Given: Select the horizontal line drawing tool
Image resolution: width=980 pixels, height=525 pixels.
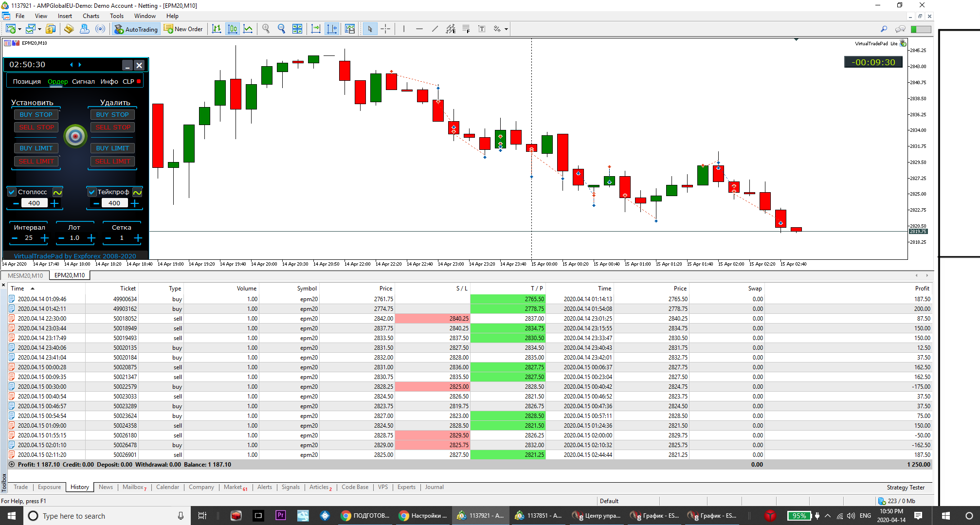Looking at the screenshot, I should (x=419, y=29).
